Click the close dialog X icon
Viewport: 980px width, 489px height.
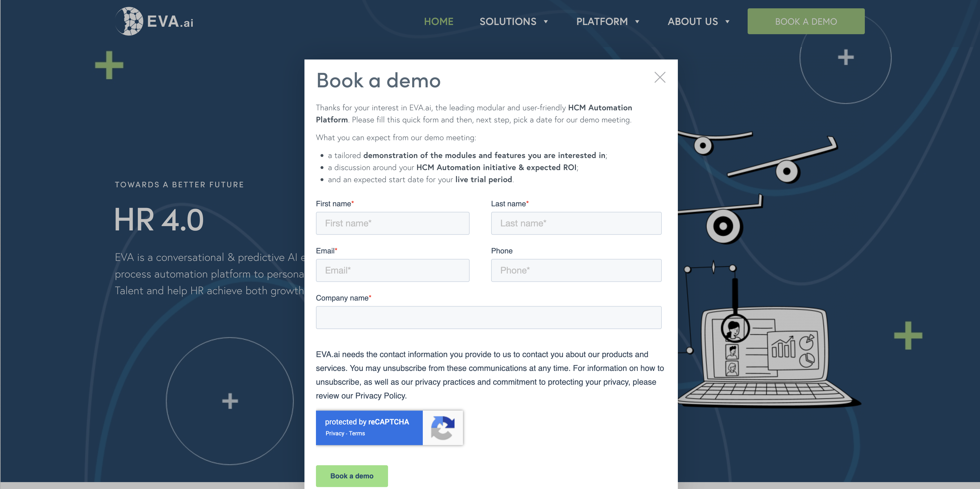659,77
